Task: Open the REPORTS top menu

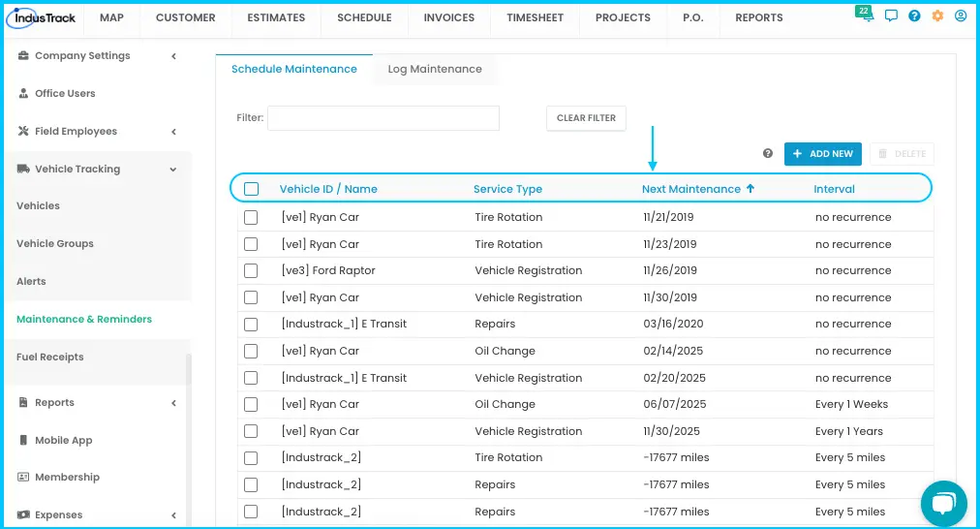Action: [759, 17]
